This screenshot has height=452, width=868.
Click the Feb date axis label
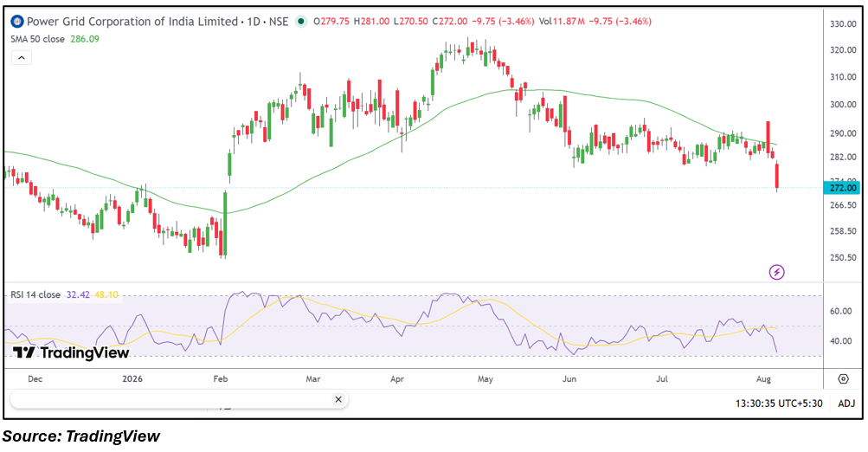pyautogui.click(x=221, y=379)
